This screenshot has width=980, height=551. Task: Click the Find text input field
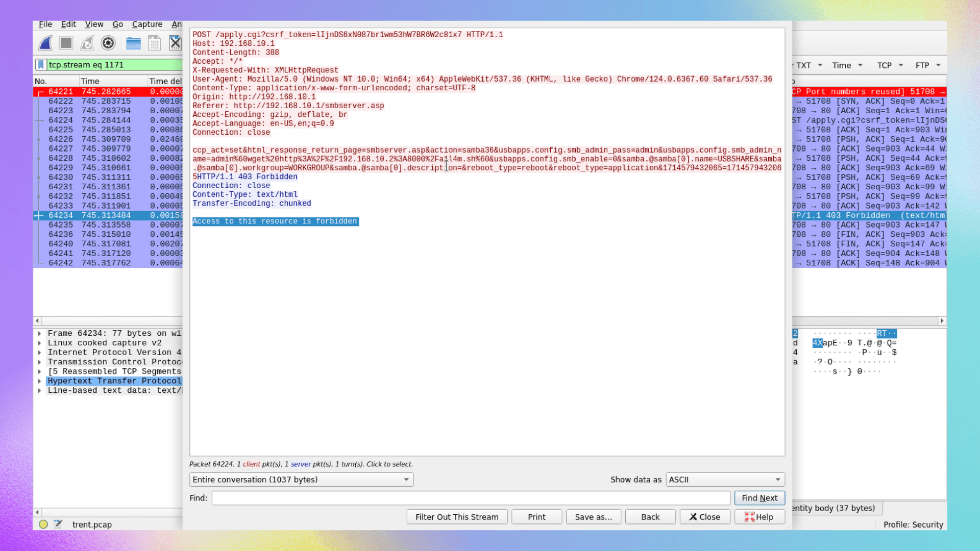[471, 498]
